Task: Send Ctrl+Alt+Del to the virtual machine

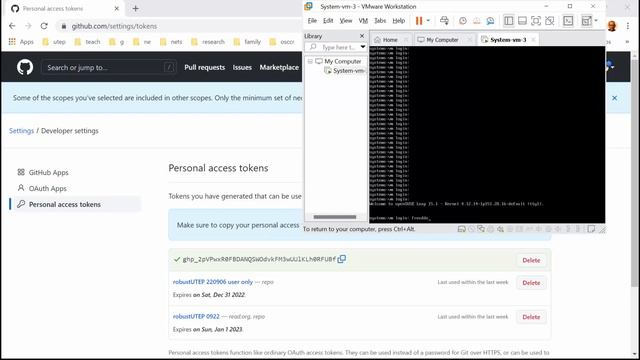Action: [x=444, y=20]
